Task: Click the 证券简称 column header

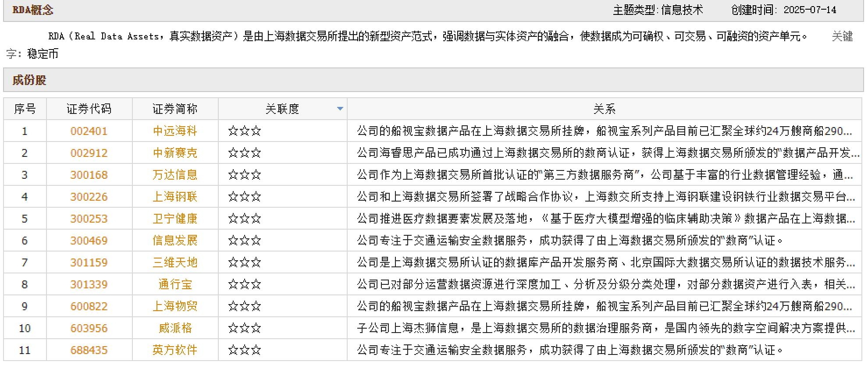Action: click(175, 109)
